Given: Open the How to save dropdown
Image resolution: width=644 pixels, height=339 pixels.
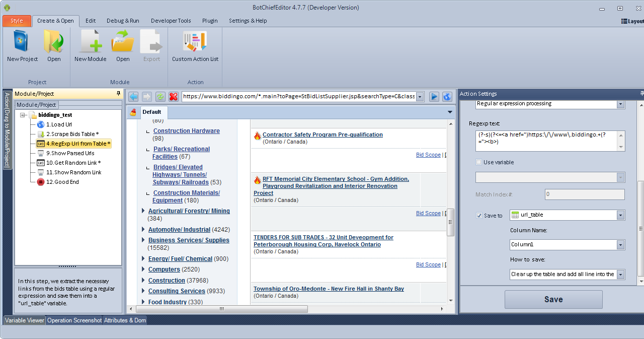Looking at the screenshot, I should (x=620, y=275).
